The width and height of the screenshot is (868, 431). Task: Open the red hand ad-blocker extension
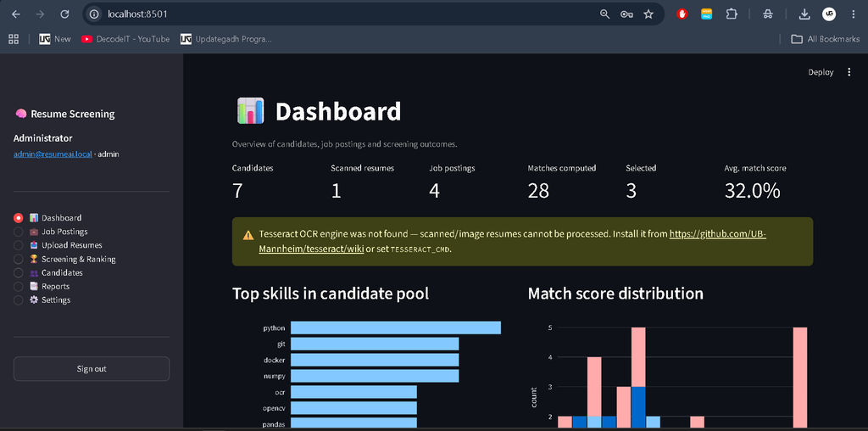pos(682,14)
